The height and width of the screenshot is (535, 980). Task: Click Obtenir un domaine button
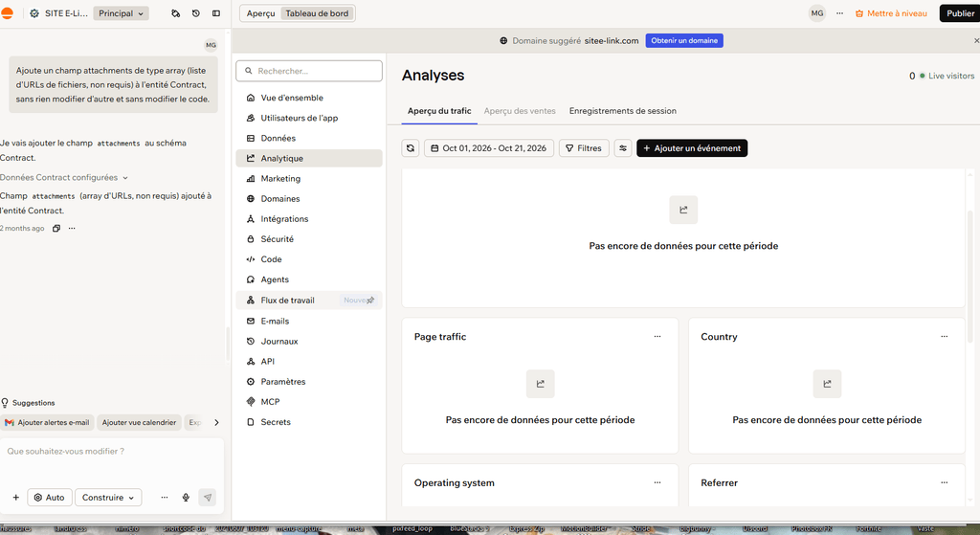coord(683,40)
